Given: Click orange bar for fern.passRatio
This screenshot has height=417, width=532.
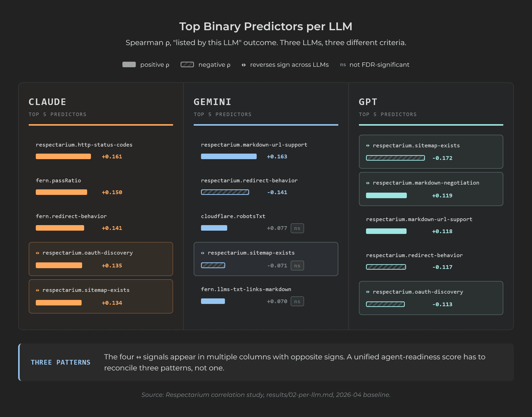Looking at the screenshot, I should click(61, 192).
